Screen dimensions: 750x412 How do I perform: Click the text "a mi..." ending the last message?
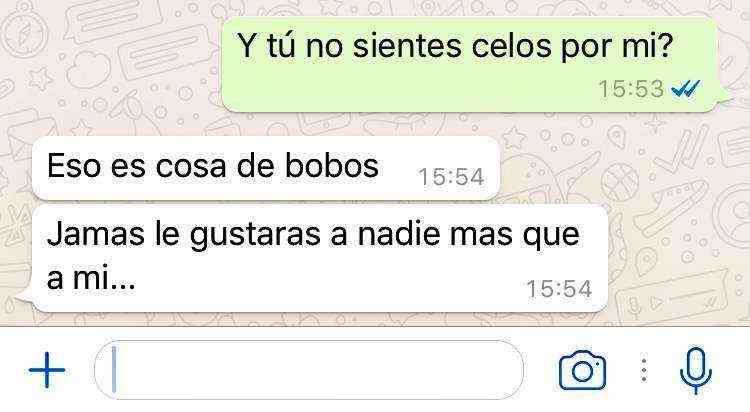[91, 277]
